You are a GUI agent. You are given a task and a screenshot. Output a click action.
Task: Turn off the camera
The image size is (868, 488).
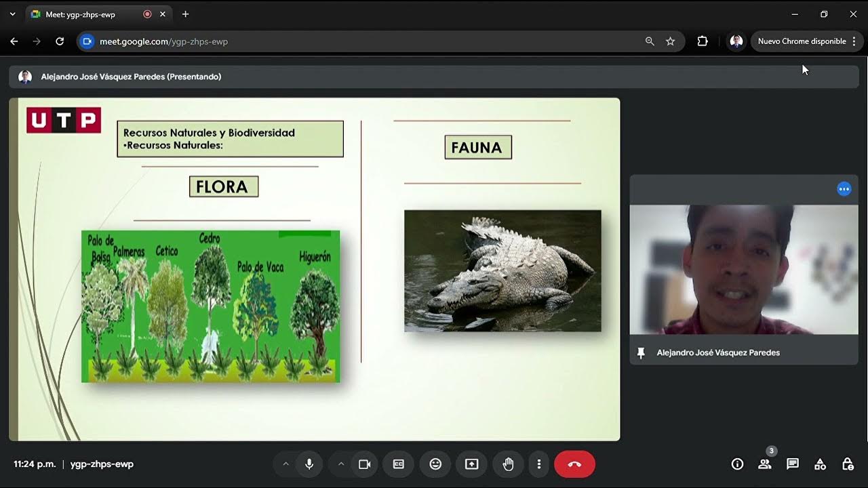(364, 464)
